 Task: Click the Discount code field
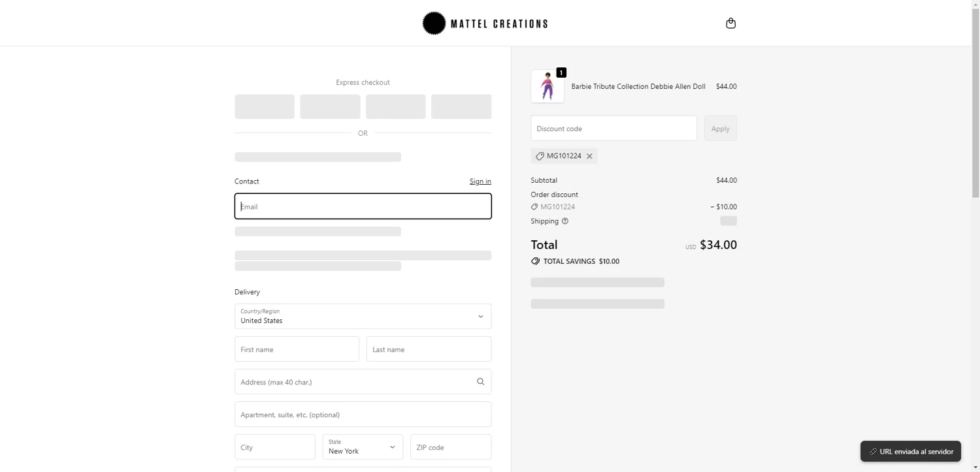[613, 129]
